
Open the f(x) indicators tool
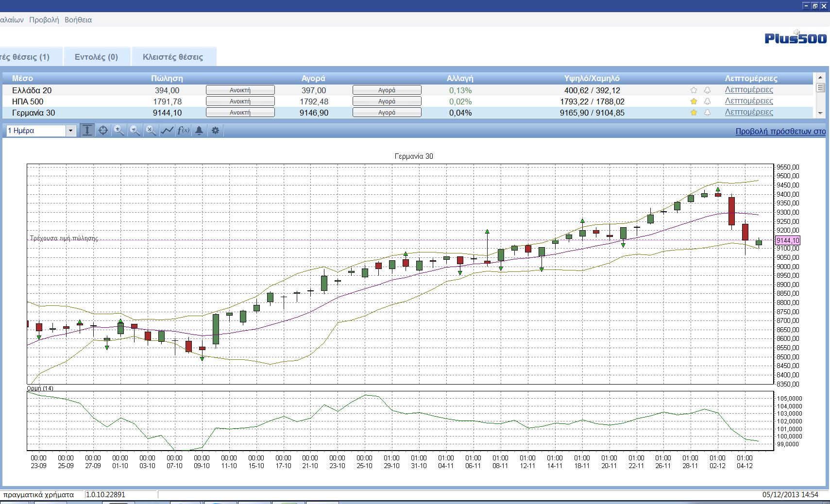click(183, 130)
